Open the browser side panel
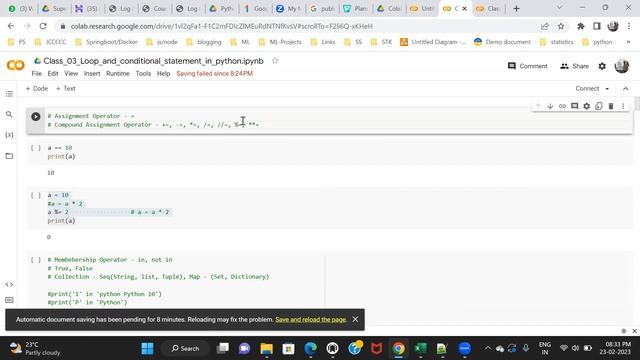 tap(597, 26)
